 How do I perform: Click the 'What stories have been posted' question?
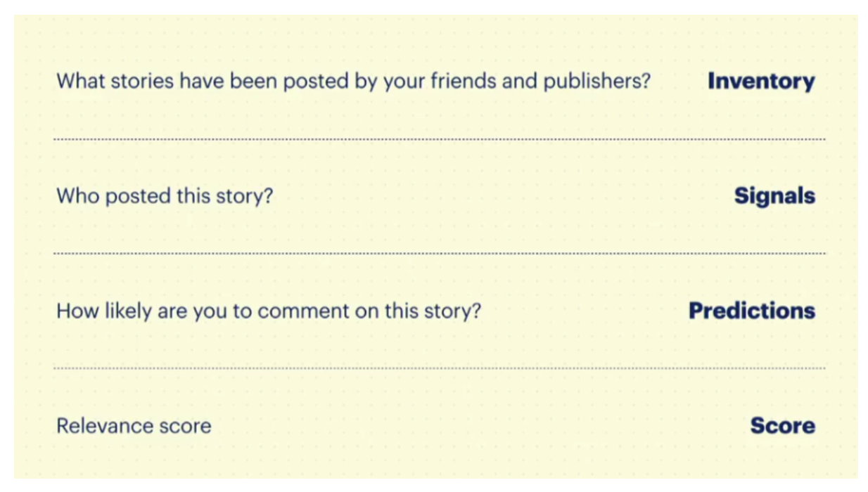point(353,82)
